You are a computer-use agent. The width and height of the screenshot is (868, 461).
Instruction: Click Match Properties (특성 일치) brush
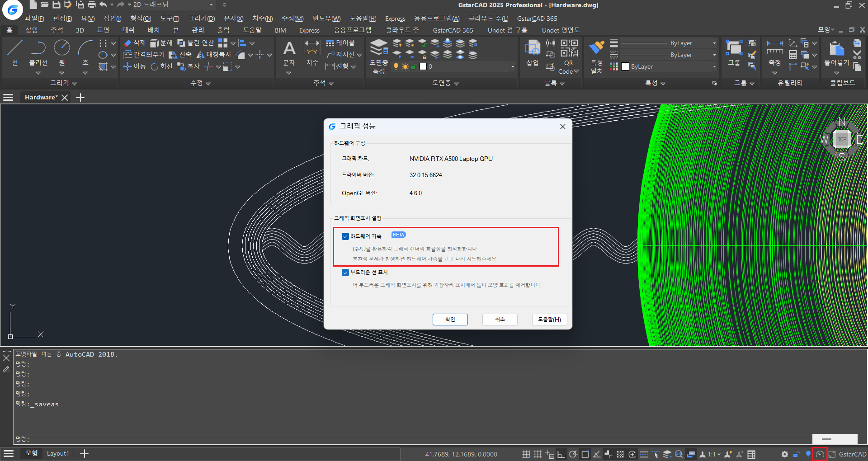597,57
